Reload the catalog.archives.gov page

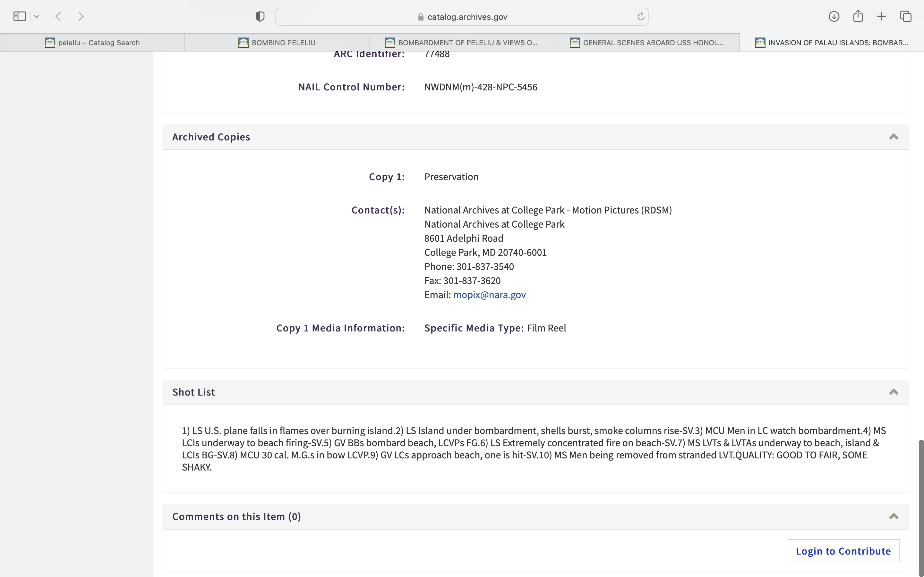(x=641, y=16)
